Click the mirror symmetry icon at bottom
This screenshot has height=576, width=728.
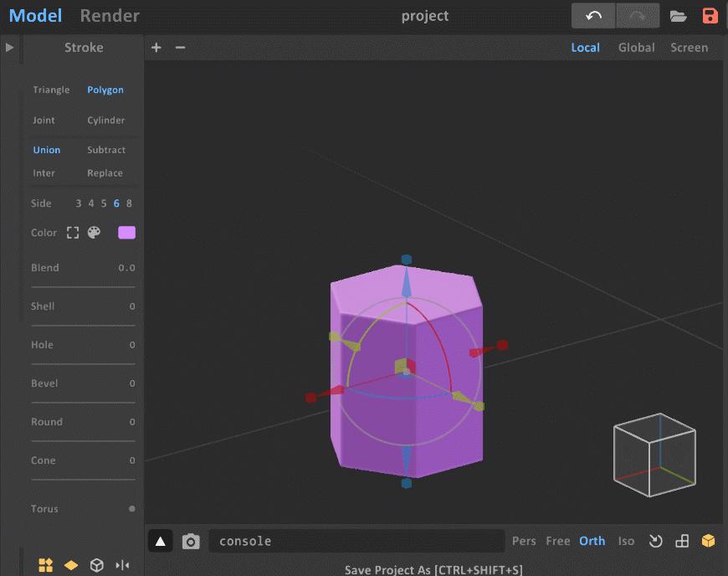pos(122,565)
